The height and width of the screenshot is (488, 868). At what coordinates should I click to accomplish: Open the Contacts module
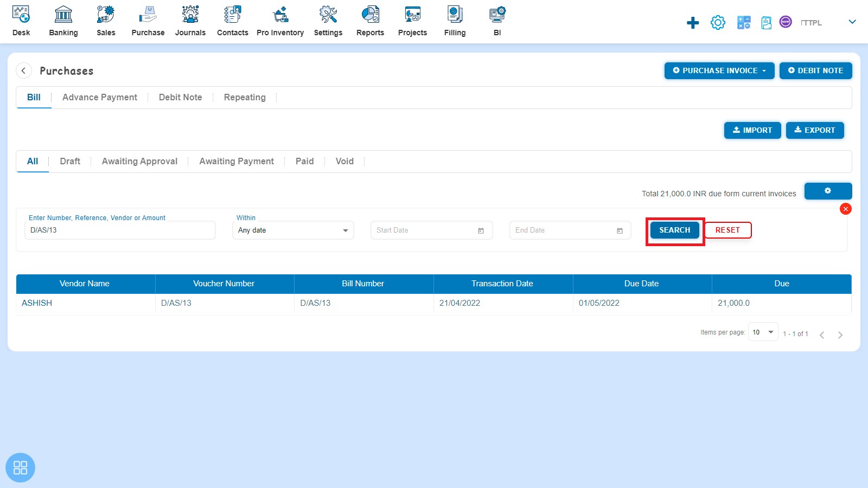point(233,21)
